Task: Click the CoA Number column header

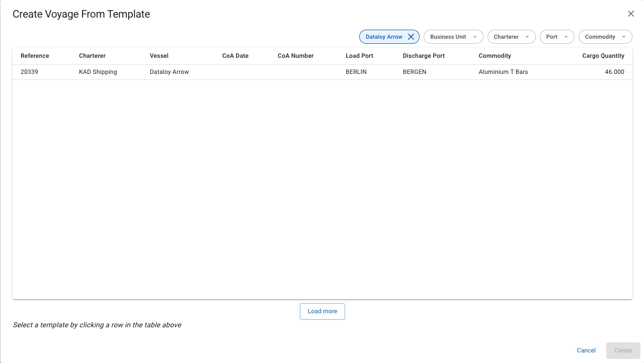Action: (x=295, y=56)
